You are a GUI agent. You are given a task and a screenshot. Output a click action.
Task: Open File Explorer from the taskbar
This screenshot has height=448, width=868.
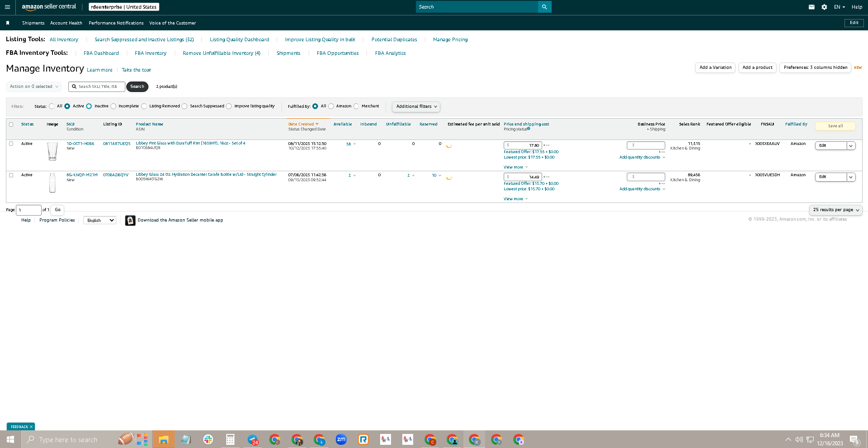point(163,439)
